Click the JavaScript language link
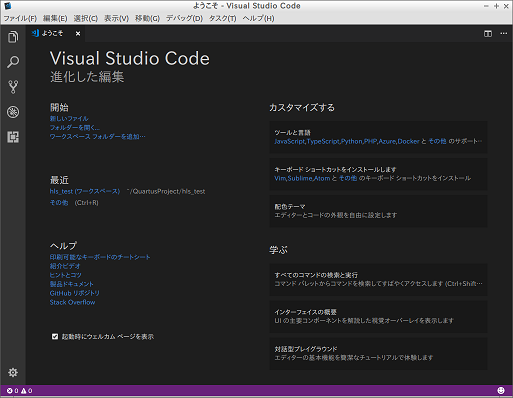The width and height of the screenshot is (513, 398). click(x=289, y=141)
